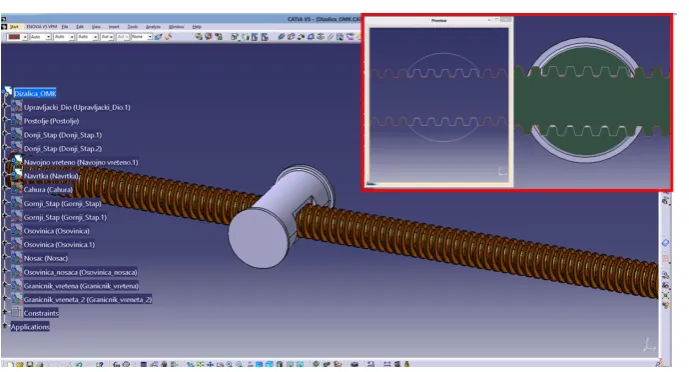Open the Window menu
The image size is (689, 372).
(176, 27)
